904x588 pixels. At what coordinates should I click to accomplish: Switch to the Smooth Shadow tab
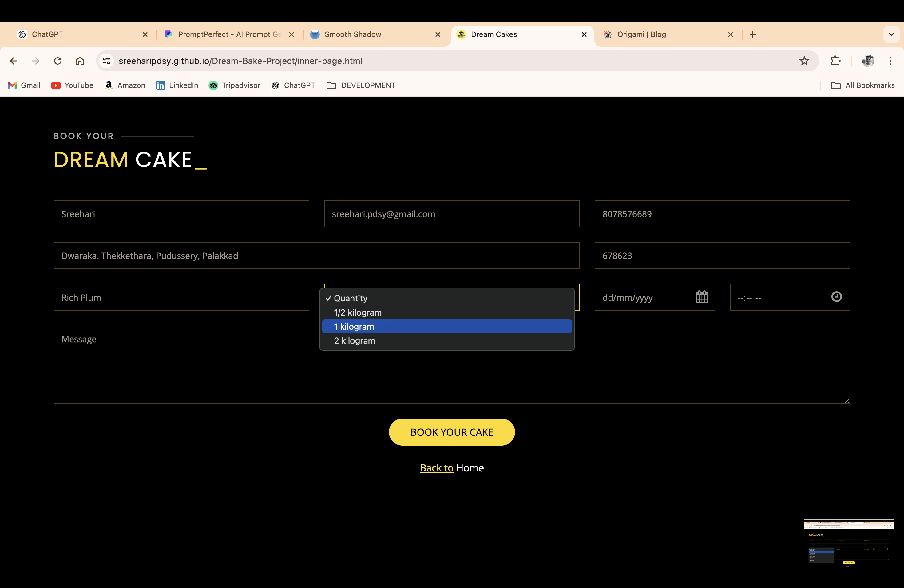click(x=352, y=34)
